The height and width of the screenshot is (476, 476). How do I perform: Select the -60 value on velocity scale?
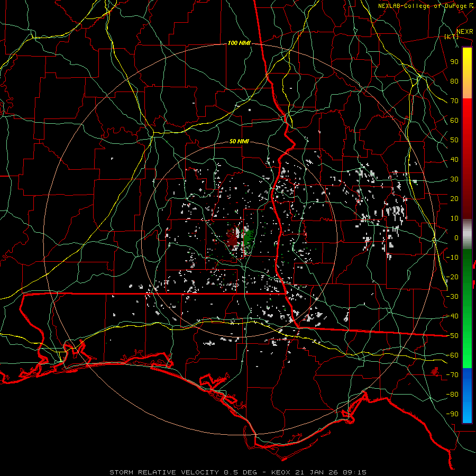pyautogui.click(x=452, y=355)
